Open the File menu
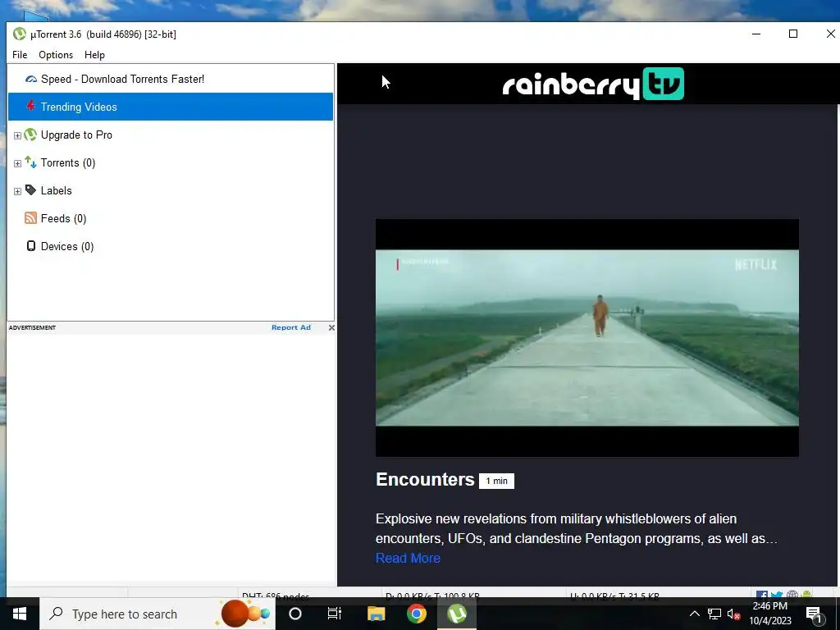Viewport: 840px width, 630px height. coord(20,55)
